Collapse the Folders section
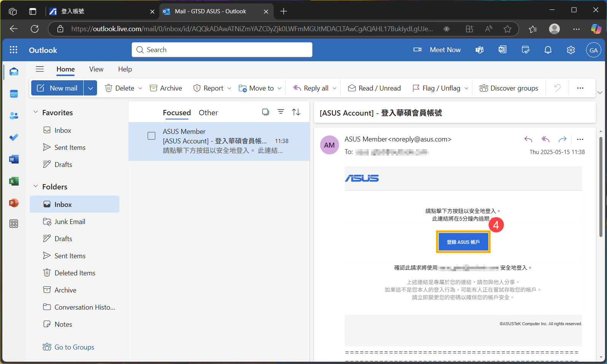 pyautogui.click(x=35, y=186)
